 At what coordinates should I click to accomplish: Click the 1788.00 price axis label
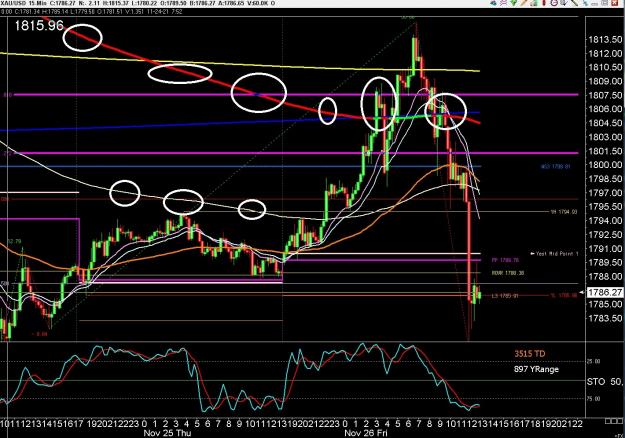[x=605, y=276]
